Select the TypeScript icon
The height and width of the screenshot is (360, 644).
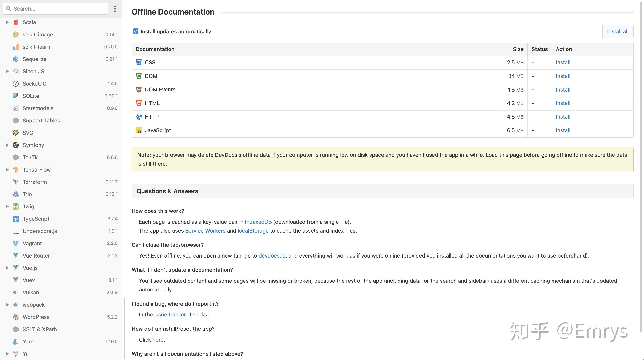point(16,219)
